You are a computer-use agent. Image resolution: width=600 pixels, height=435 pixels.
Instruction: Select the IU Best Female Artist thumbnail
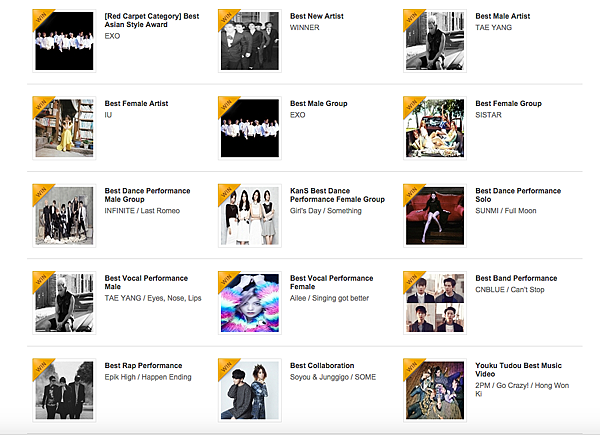click(64, 128)
